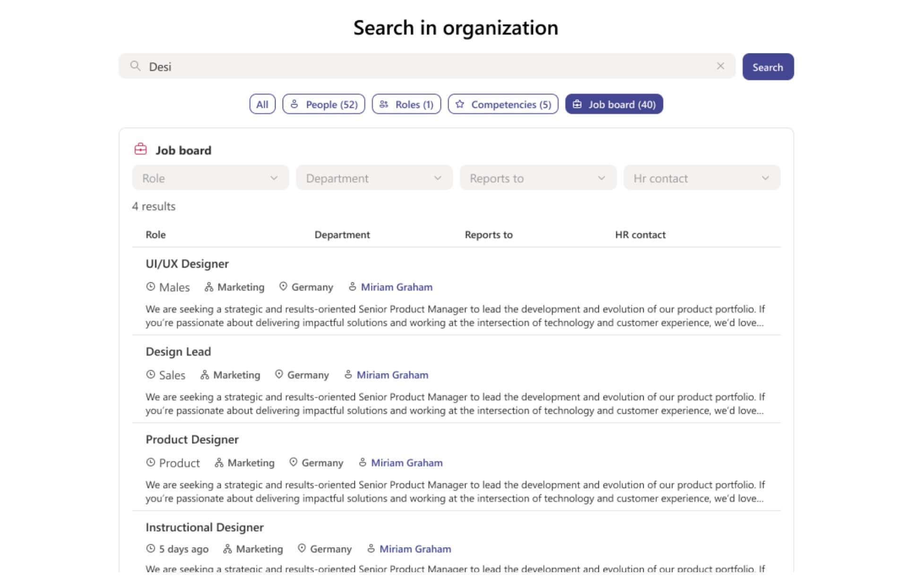Clear the search text with X icon
The height and width of the screenshot is (576, 924).
pyautogui.click(x=720, y=66)
